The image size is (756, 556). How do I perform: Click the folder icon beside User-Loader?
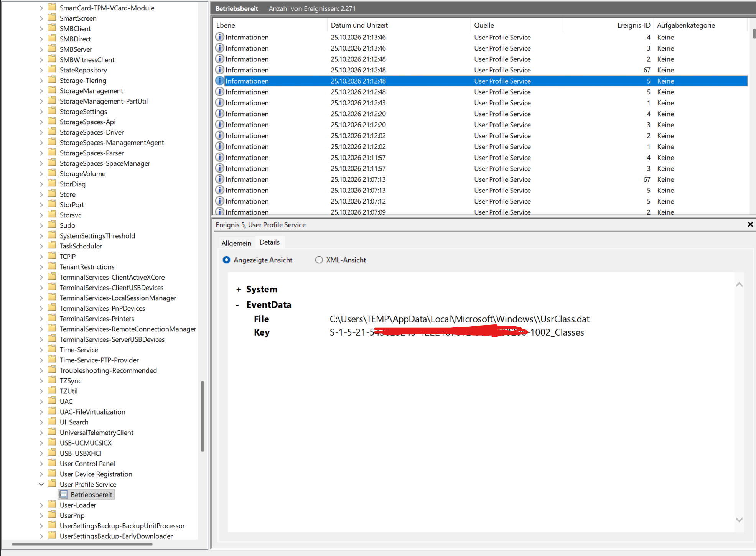tap(52, 505)
